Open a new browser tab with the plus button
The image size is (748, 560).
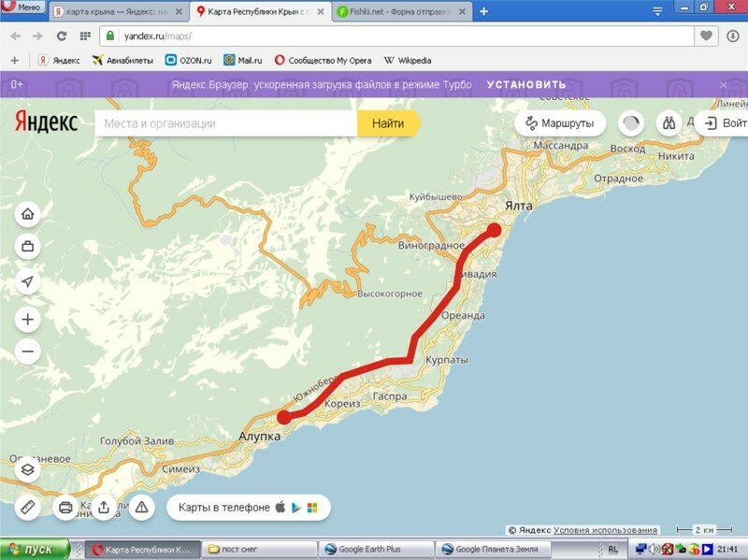pyautogui.click(x=483, y=11)
